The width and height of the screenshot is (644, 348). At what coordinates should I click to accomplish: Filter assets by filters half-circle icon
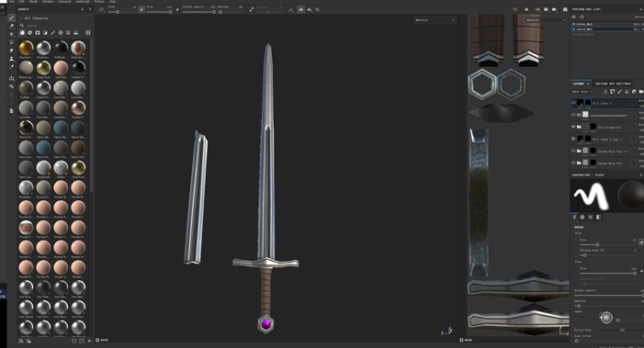[45, 32]
